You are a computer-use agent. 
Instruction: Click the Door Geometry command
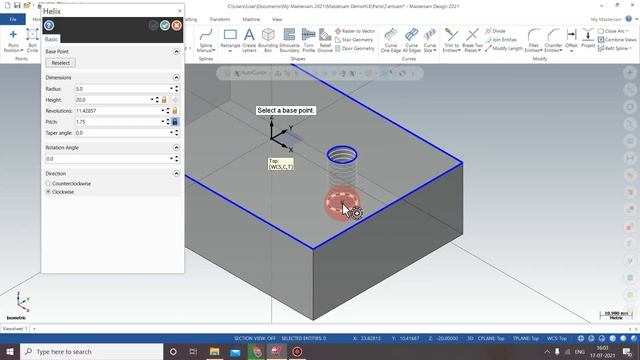pos(355,48)
